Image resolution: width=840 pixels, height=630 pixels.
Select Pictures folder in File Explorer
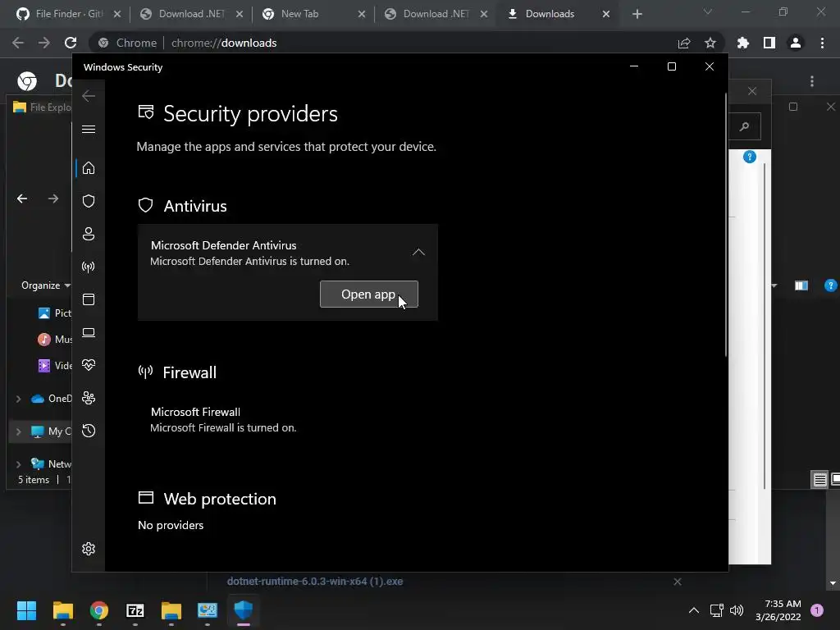(x=55, y=313)
